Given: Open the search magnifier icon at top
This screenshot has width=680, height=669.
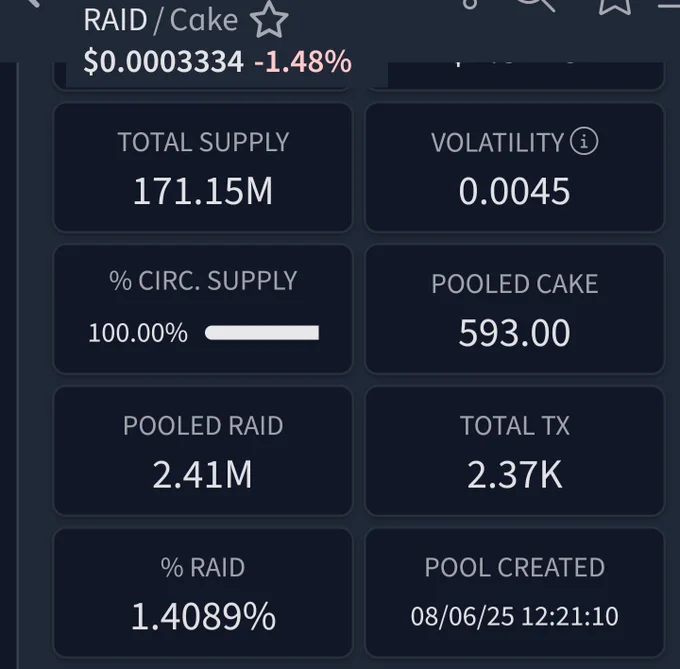Looking at the screenshot, I should [x=535, y=4].
